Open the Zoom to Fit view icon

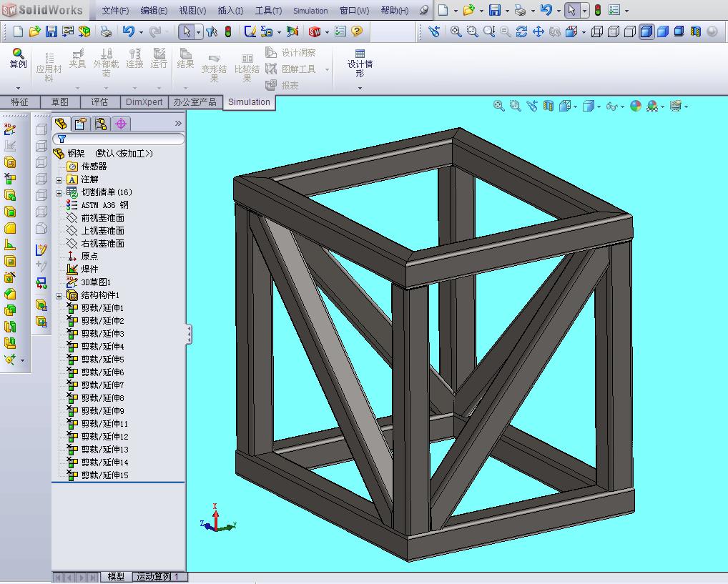[x=498, y=105]
